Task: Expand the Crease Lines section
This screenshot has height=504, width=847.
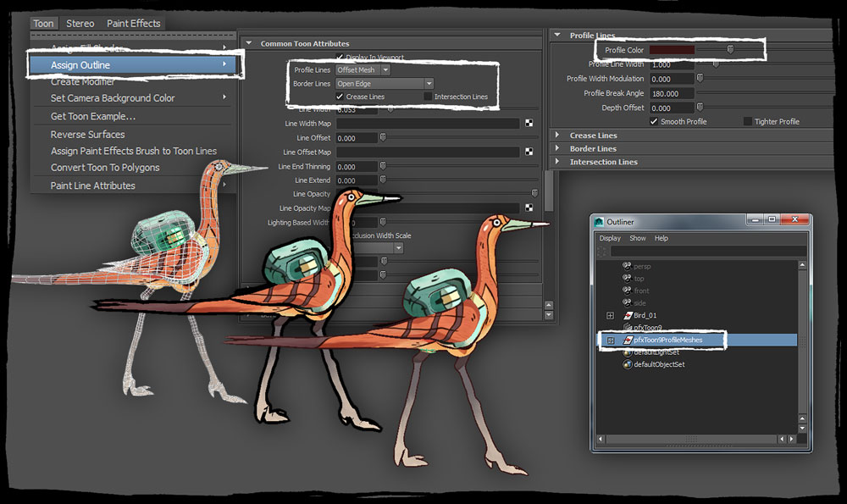Action: pos(557,135)
